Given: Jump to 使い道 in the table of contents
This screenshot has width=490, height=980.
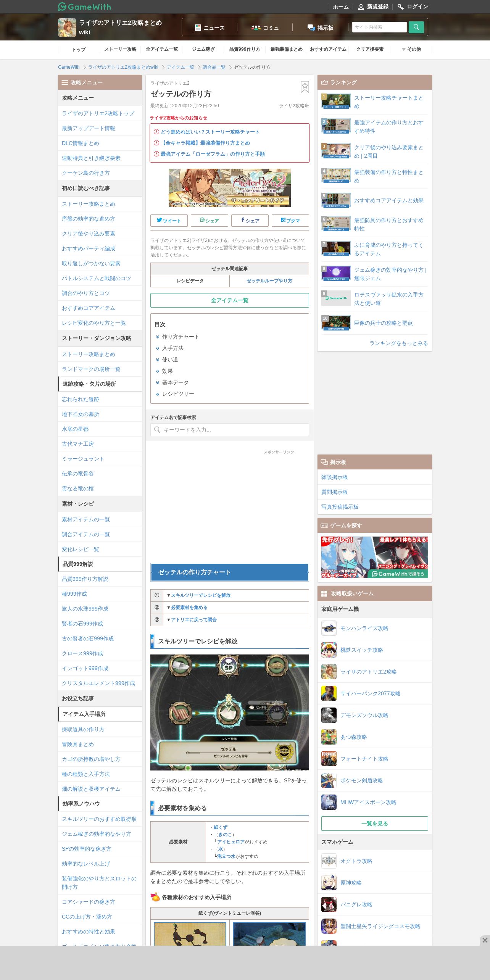Looking at the screenshot, I should click(170, 359).
